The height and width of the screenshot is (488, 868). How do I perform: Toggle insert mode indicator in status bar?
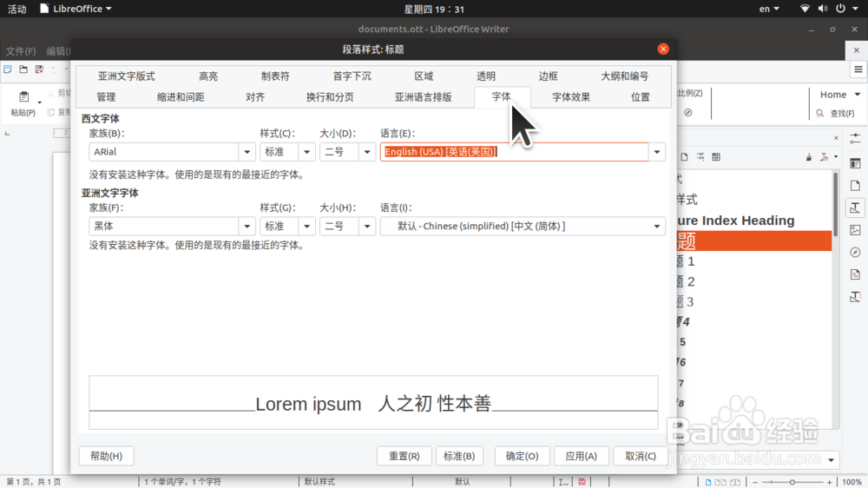[563, 482]
